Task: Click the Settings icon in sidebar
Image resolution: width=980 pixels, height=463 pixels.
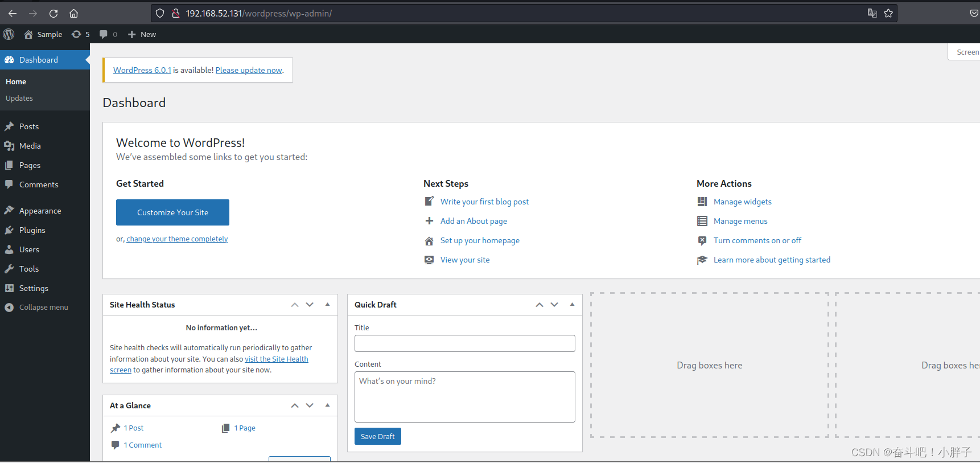Action: pyautogui.click(x=9, y=288)
